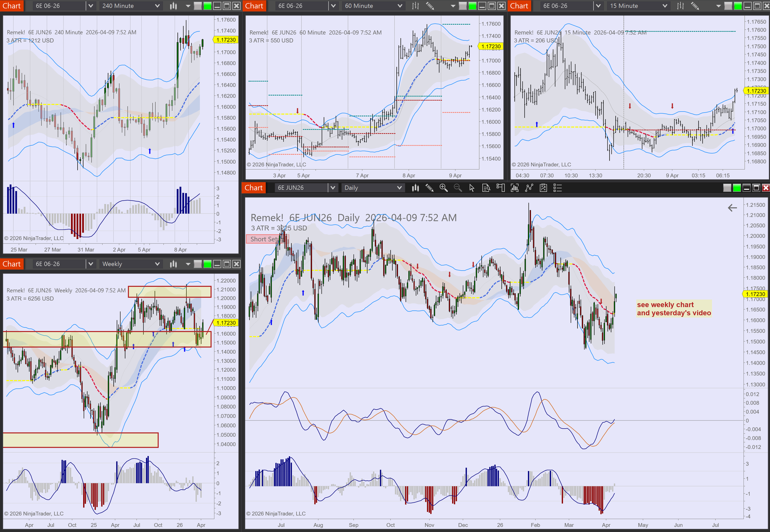Select the cursor pointer tool in Daily chart
The height and width of the screenshot is (532, 770).
point(472,188)
